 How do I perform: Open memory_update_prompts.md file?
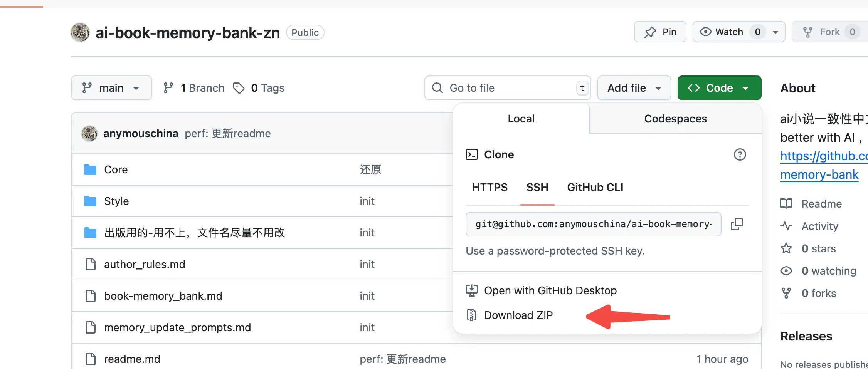[177, 327]
